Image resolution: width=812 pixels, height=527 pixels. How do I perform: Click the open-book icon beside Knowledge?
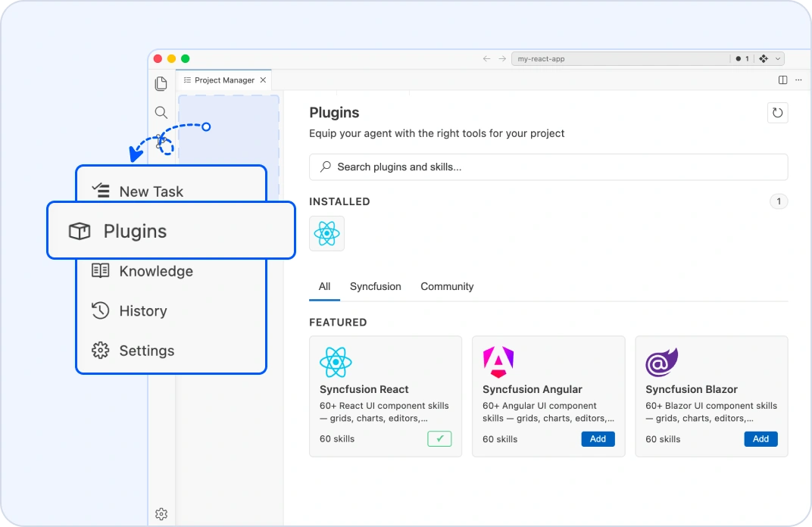[101, 270]
